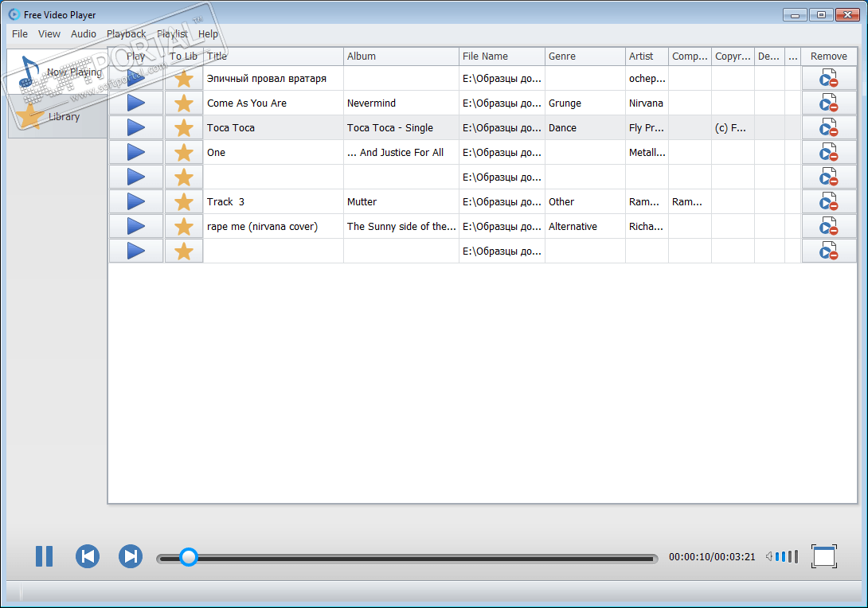Open the Playlist menu
This screenshot has height=608, width=868.
coord(172,33)
